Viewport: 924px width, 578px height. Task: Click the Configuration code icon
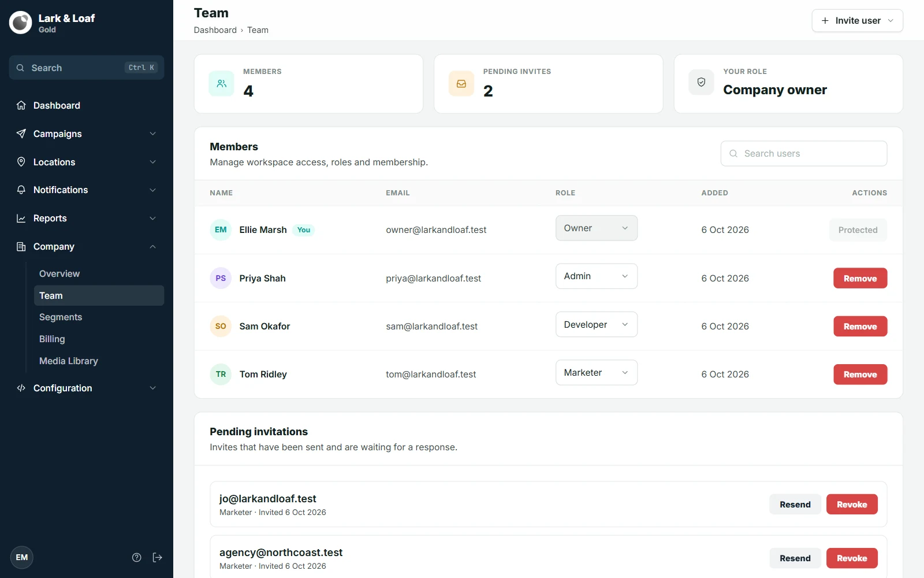click(x=21, y=388)
